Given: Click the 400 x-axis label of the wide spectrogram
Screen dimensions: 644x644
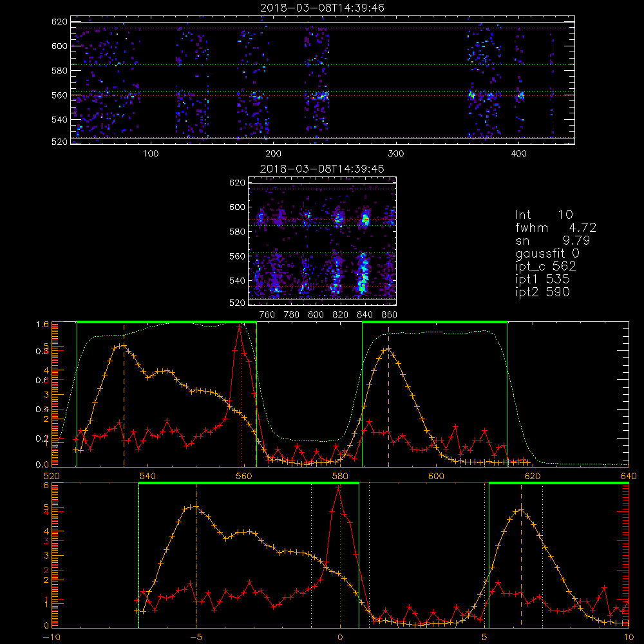Looking at the screenshot, I should coord(518,154).
